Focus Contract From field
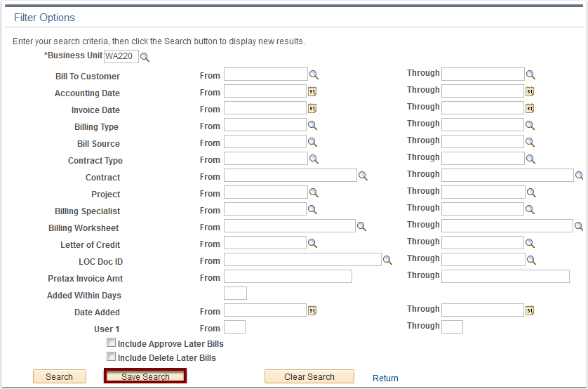The width and height of the screenshot is (588, 389). click(x=290, y=176)
